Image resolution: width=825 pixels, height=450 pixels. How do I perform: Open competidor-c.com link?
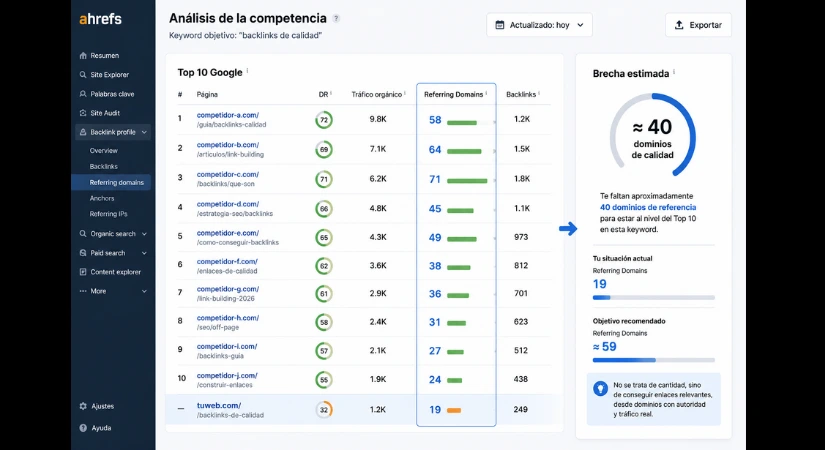pos(228,174)
